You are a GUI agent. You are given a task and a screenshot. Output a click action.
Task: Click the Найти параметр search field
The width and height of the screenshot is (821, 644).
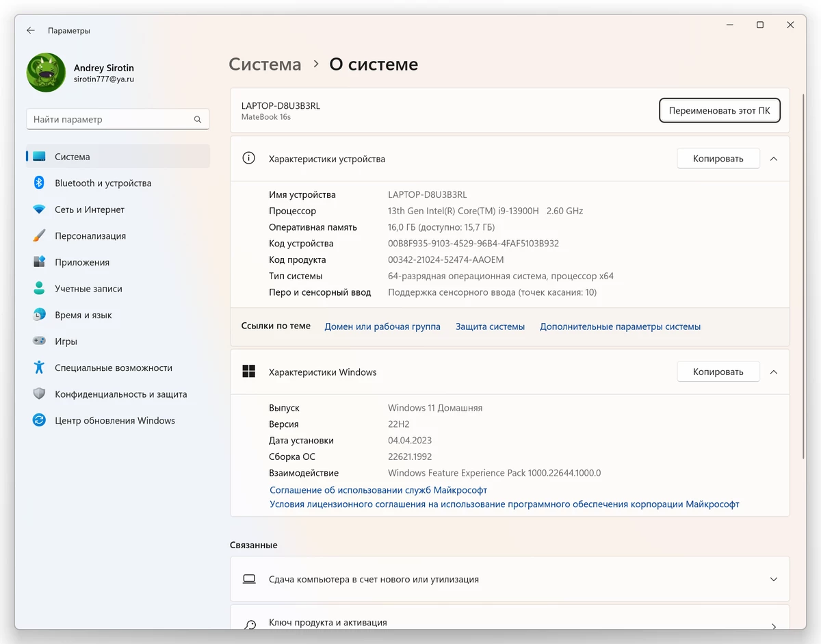pos(118,119)
